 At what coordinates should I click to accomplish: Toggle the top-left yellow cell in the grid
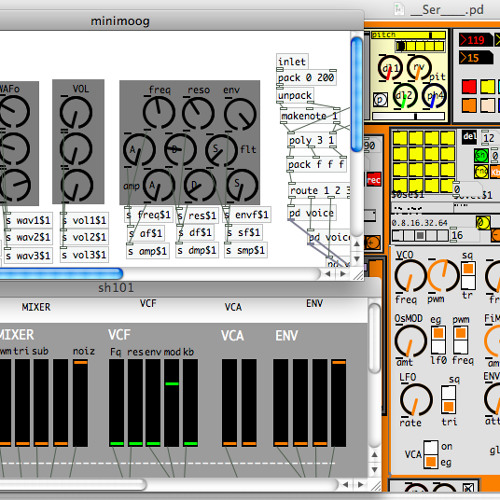pyautogui.click(x=400, y=138)
